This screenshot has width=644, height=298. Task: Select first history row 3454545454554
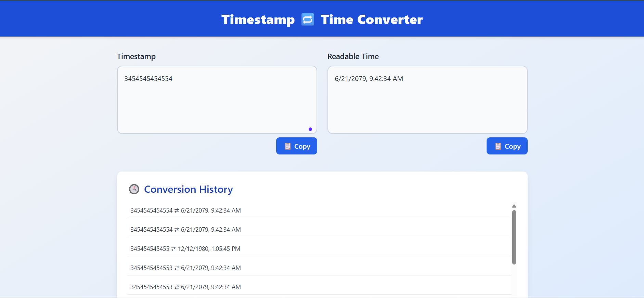coord(319,211)
